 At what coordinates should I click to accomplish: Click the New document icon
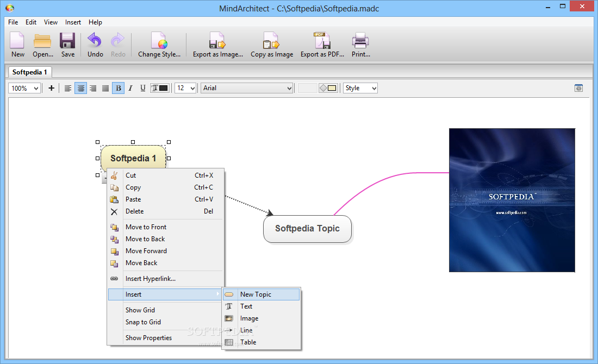(x=17, y=40)
